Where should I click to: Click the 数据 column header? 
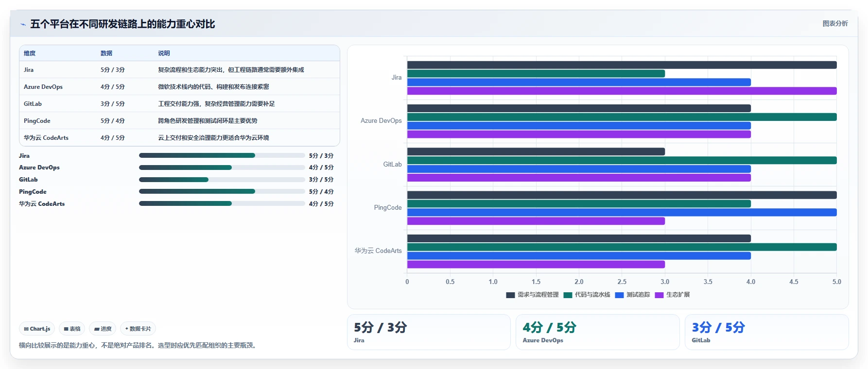coord(106,53)
